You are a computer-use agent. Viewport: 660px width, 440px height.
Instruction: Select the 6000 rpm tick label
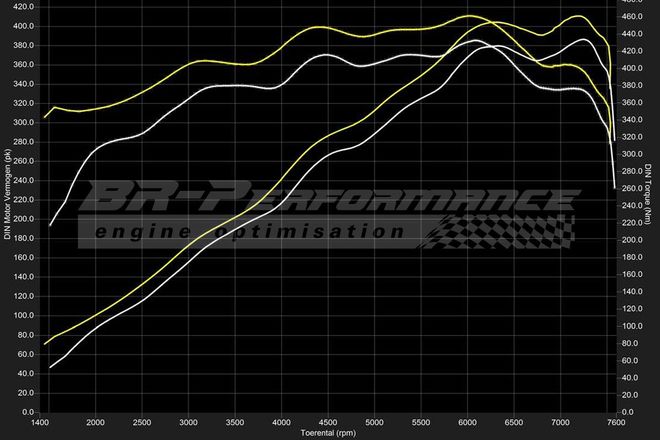[467, 421]
